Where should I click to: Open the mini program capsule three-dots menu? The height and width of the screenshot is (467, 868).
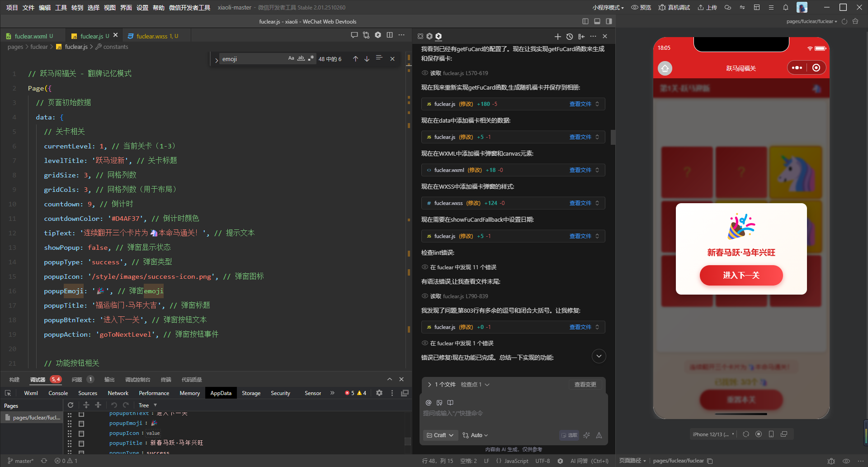click(797, 67)
